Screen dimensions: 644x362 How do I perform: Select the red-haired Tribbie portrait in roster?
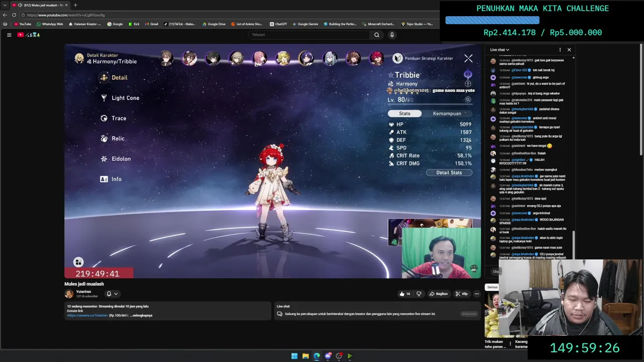pos(376,58)
